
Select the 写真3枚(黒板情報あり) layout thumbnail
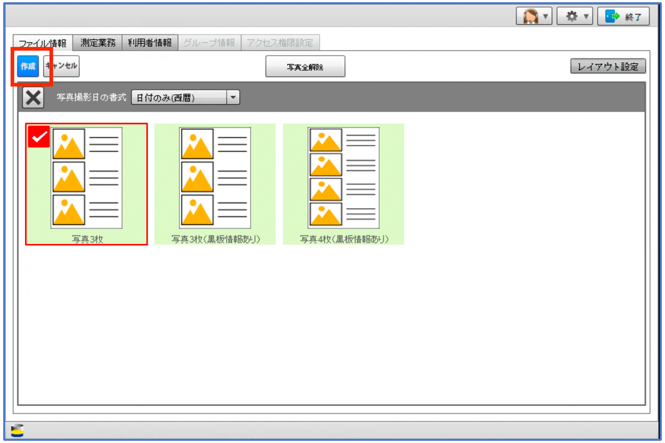(x=215, y=178)
